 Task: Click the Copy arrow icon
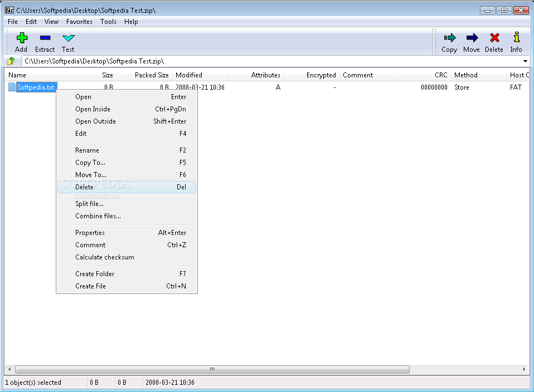[449, 38]
